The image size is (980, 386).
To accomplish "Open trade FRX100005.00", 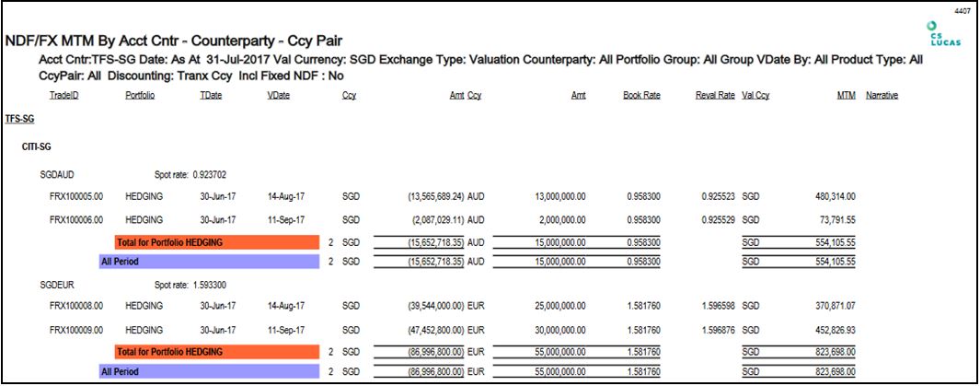I will (76, 196).
